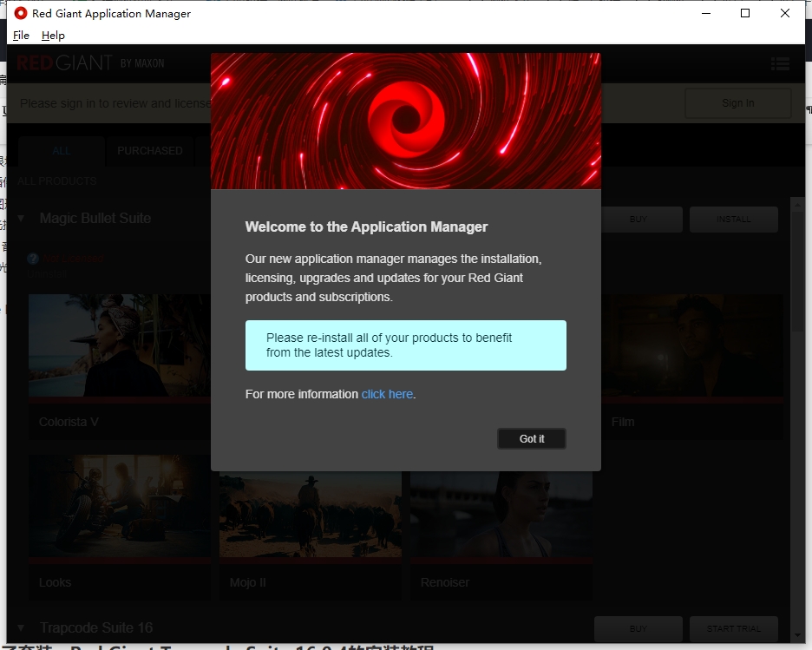Close the Application Manager window
This screenshot has height=650, width=812.
785,14
